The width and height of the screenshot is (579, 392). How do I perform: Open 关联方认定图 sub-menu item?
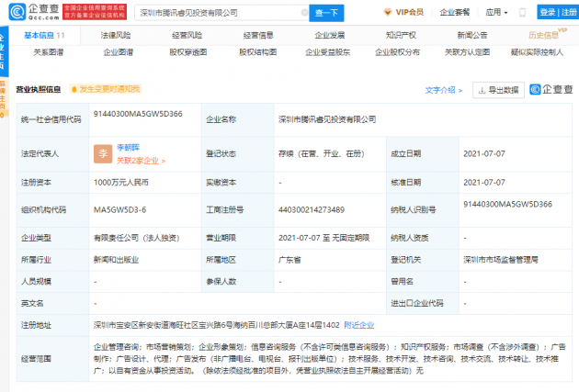click(467, 52)
